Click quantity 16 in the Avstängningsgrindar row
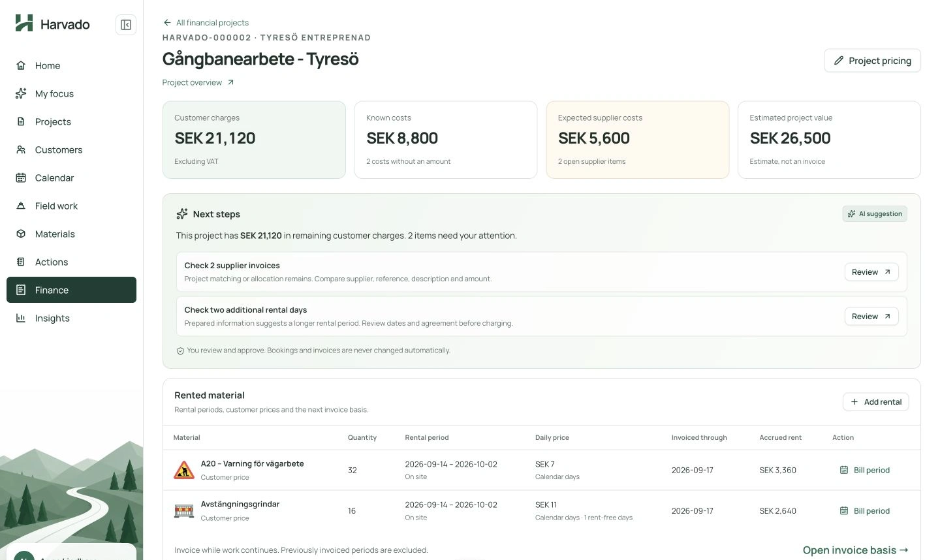940x560 pixels. pos(352,511)
